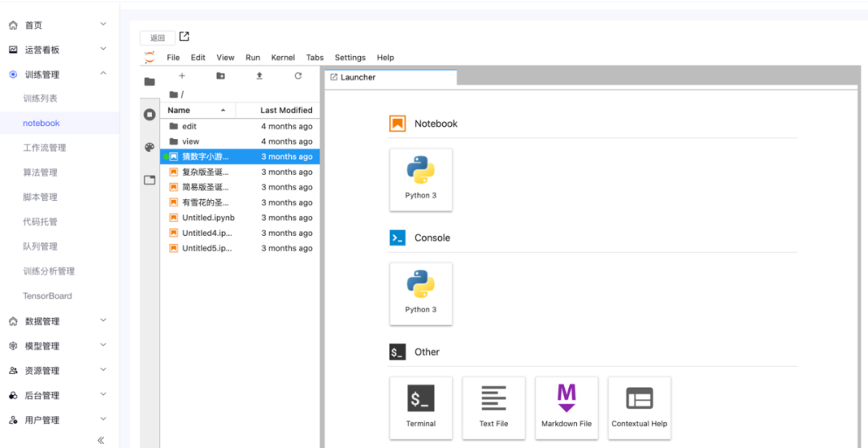The image size is (868, 448).
Task: Open the Edit menu
Action: point(199,58)
